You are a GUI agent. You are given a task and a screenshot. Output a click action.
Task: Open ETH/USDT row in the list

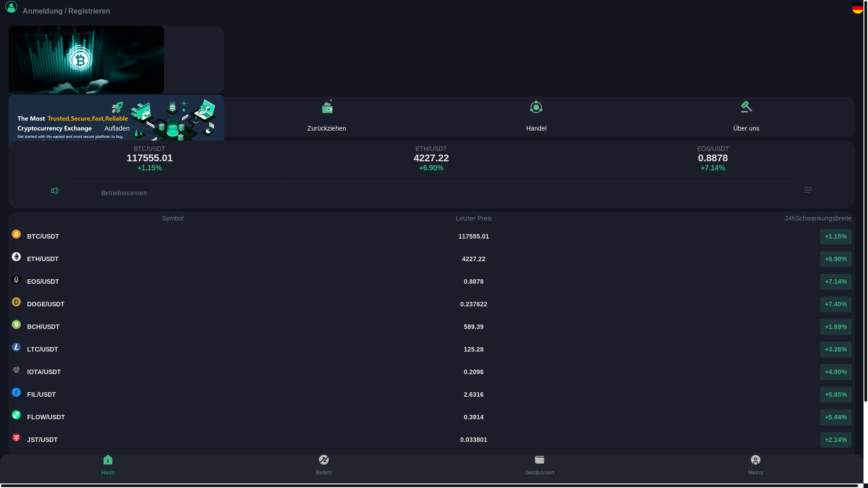[x=432, y=259]
